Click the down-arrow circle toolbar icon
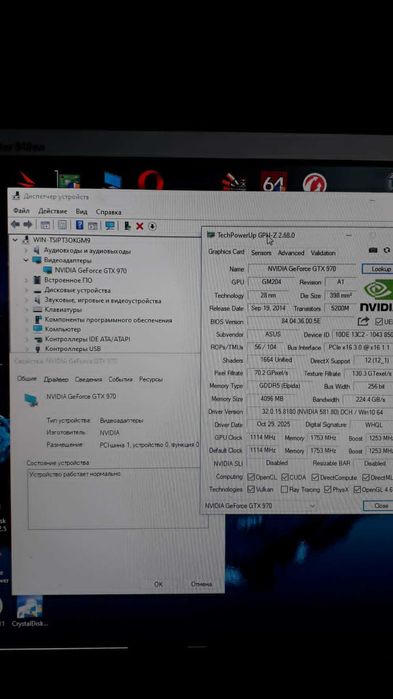This screenshot has height=699, width=393. 152,226
